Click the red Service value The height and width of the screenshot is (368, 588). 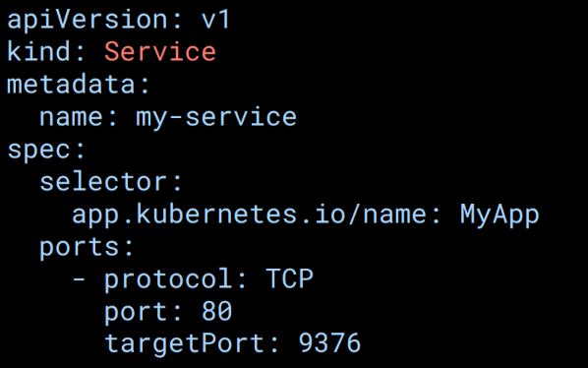point(160,51)
